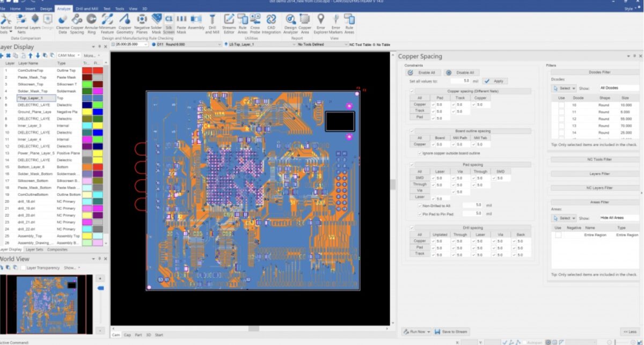Click the Apply button

point(495,81)
